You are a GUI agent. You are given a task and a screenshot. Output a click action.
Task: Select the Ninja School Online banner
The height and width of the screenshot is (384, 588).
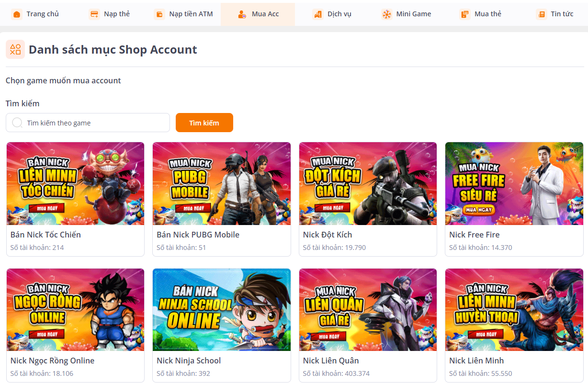(x=222, y=309)
